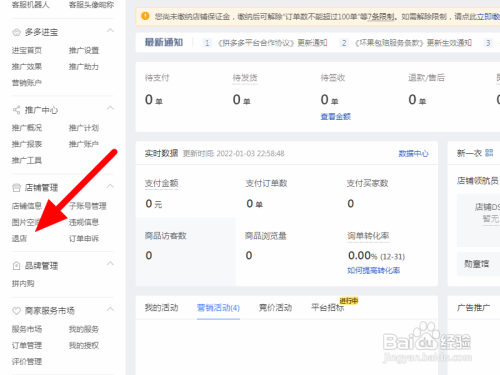This screenshot has height=375, width=500.
Task: Switch to the 平台招标 tab
Action: click(327, 307)
